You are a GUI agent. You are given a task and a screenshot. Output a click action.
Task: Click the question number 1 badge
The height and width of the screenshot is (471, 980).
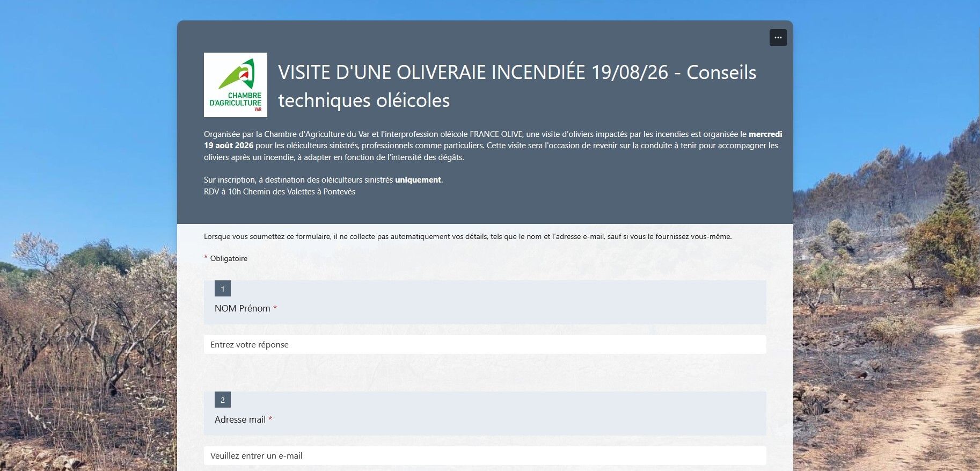[223, 288]
